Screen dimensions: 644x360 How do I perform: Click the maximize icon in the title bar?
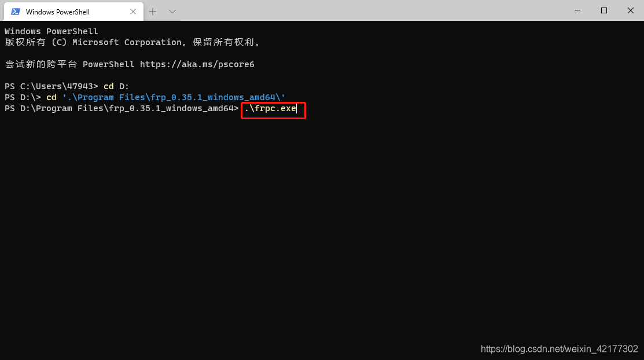point(603,10)
